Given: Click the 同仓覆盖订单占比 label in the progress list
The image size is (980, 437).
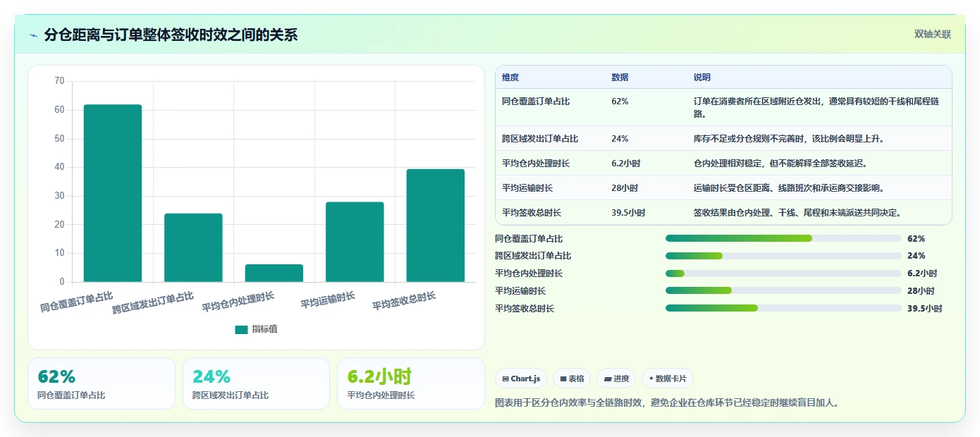Looking at the screenshot, I should (529, 239).
